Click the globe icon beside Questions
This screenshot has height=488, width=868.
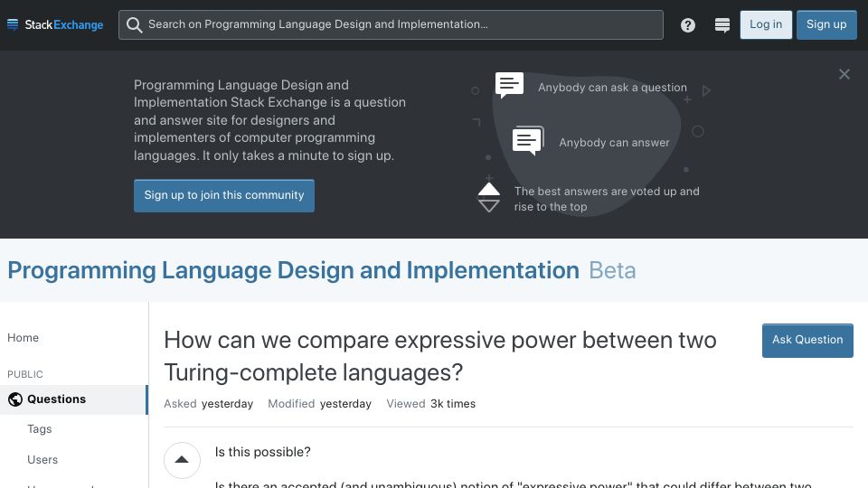click(x=15, y=399)
